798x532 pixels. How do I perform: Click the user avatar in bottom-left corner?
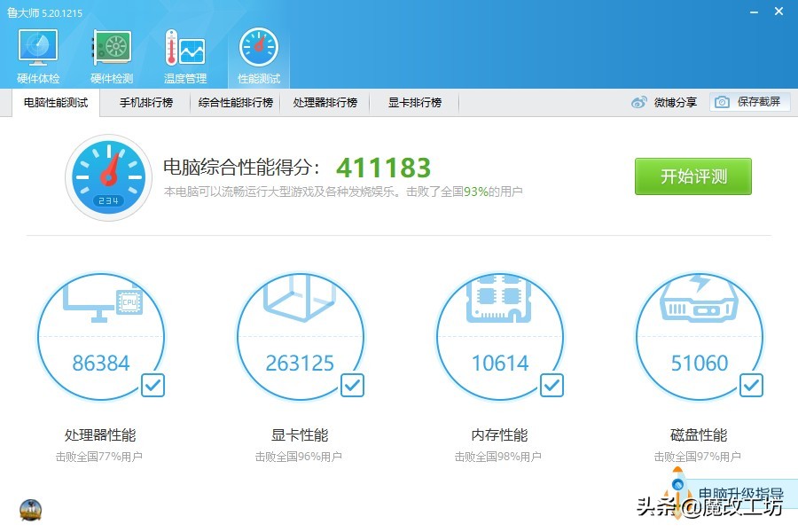click(x=30, y=510)
